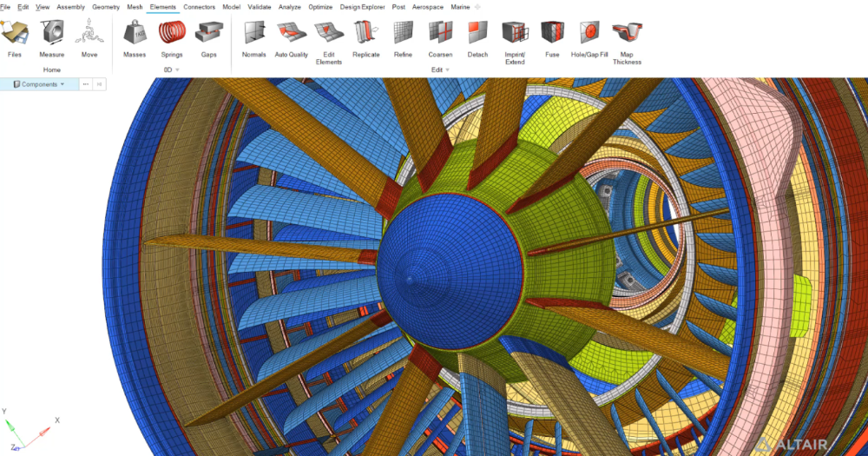Add a ribbon tab with plus icon

477,7
